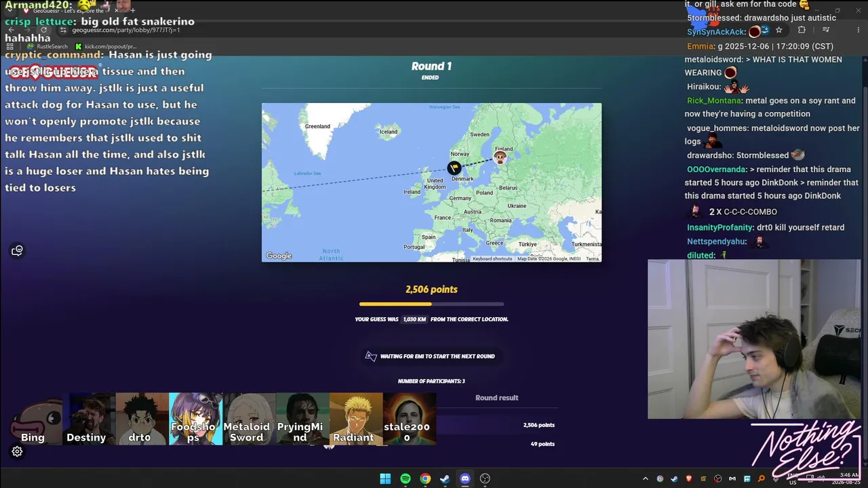The height and width of the screenshot is (488, 868).
Task: Click the address bar URL geoguessr.com/party/lobby
Action: 126,30
